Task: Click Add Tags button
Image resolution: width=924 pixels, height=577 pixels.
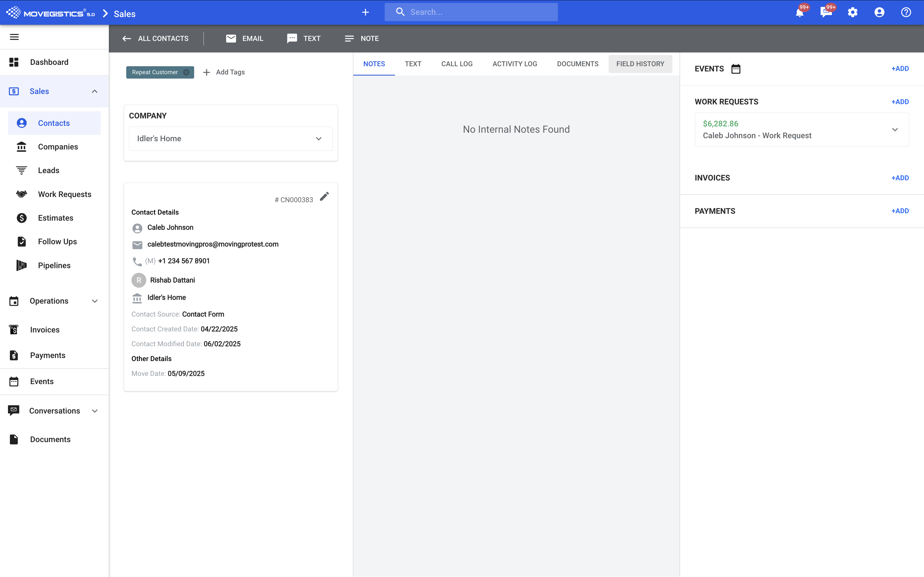Action: point(224,72)
